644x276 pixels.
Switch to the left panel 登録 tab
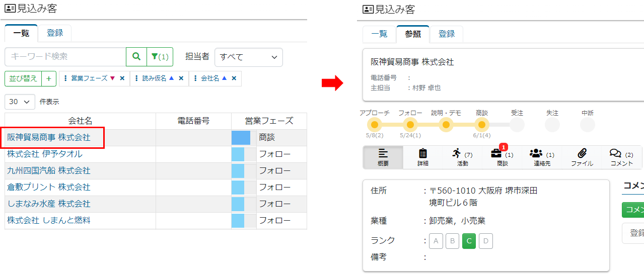tap(55, 33)
